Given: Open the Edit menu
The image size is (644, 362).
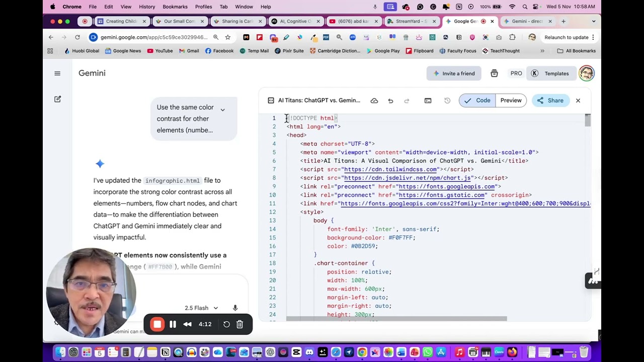Looking at the screenshot, I should pyautogui.click(x=109, y=7).
